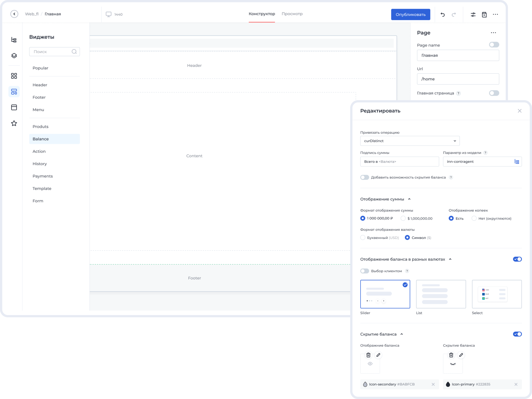
Task: Delete the show-balance eye icon
Action: pyautogui.click(x=368, y=355)
